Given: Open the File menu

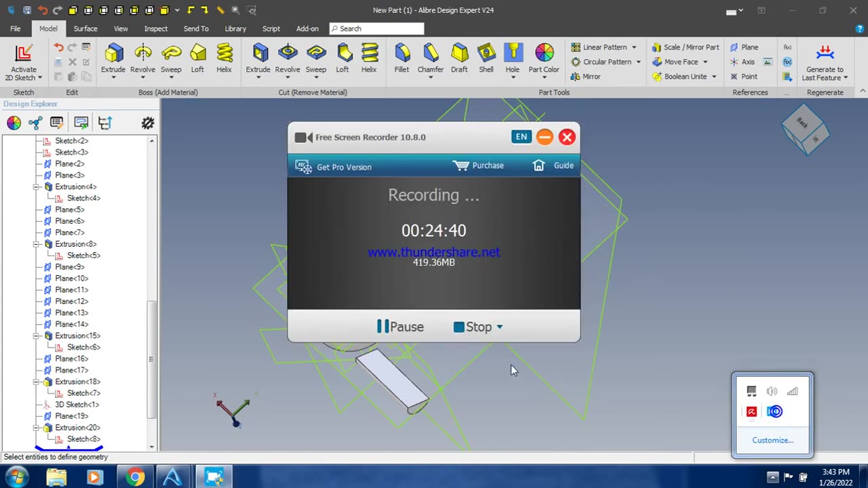Looking at the screenshot, I should pyautogui.click(x=15, y=28).
